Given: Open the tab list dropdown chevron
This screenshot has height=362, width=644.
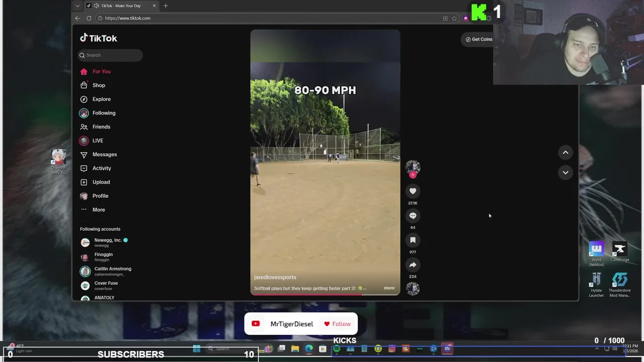Looking at the screenshot, I should 77,6.
